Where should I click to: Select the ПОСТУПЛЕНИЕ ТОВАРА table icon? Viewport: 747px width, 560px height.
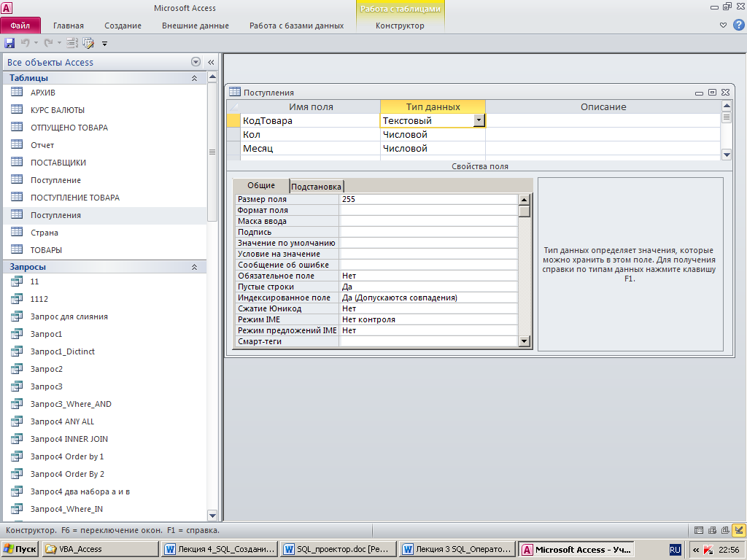tap(17, 197)
